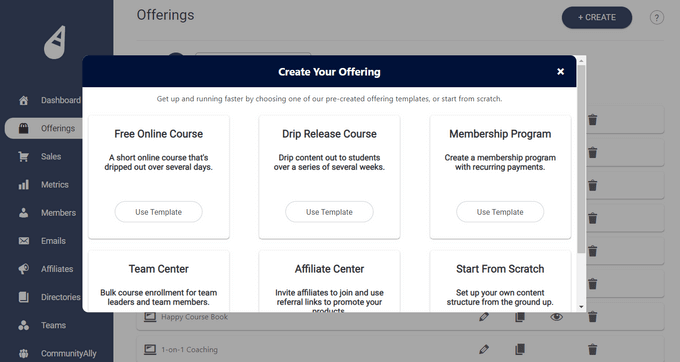Click the Happy Course Book row name
Screen dimensions: 680x362
coord(194,317)
